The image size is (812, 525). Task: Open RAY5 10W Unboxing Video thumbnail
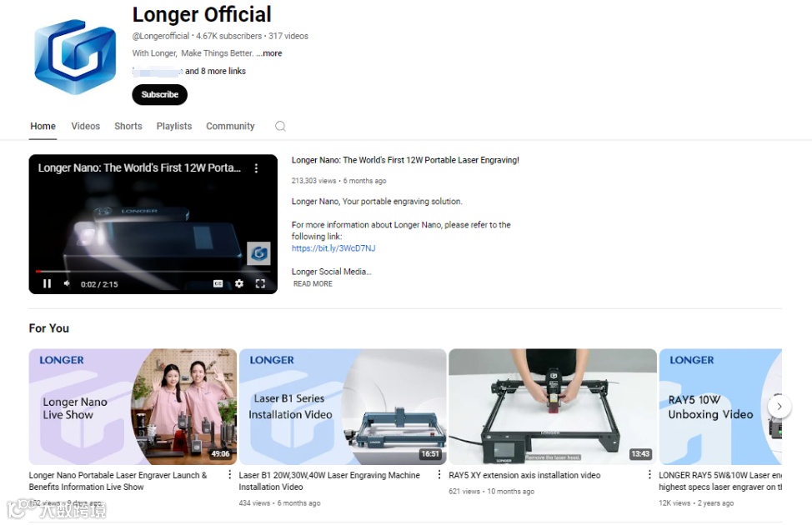pos(720,407)
